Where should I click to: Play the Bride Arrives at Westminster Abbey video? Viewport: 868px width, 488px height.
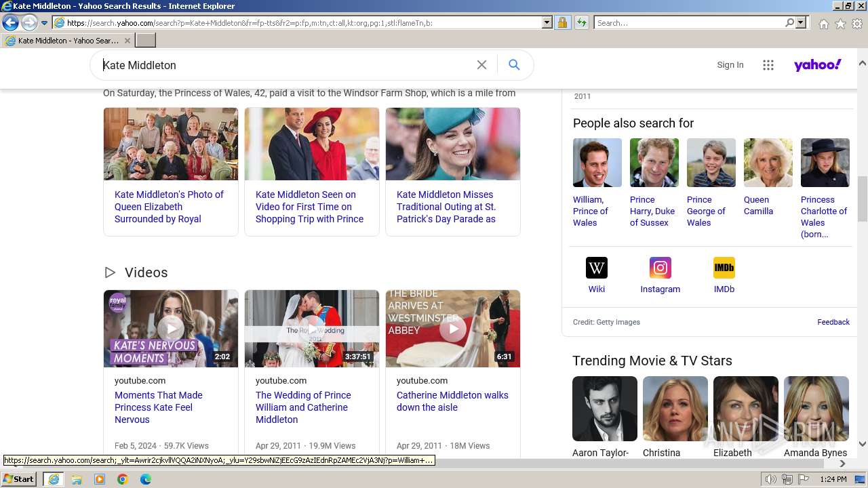[453, 329]
